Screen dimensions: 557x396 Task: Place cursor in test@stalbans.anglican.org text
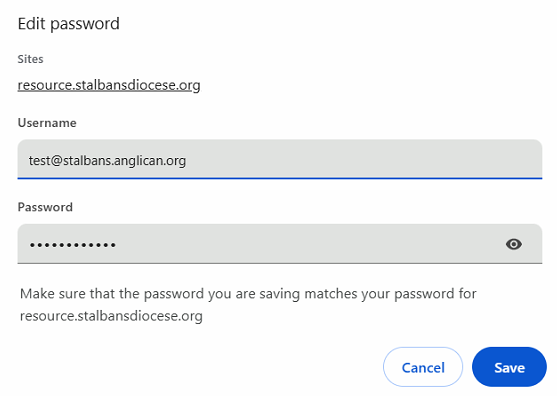click(107, 161)
